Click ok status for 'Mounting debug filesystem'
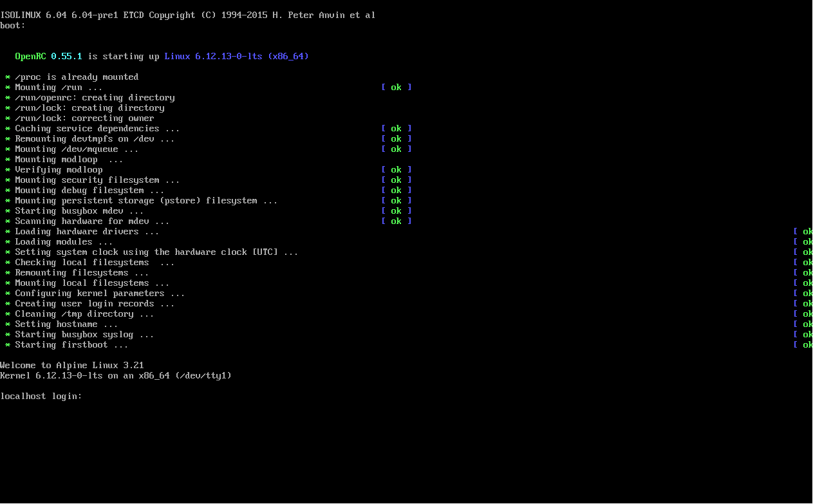Image resolution: width=813 pixels, height=504 pixels. coord(397,191)
